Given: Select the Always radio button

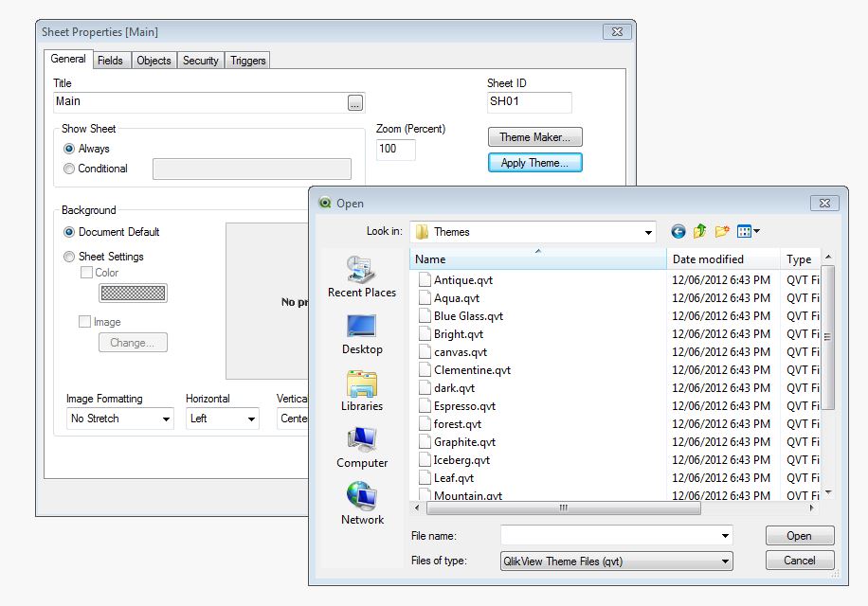Looking at the screenshot, I should point(69,149).
